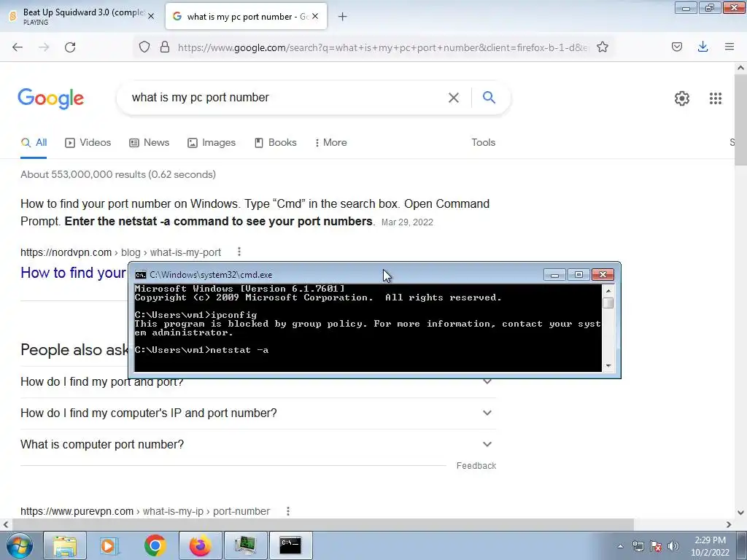Open the Google apps grid
The height and width of the screenshot is (560, 747).
pos(715,98)
